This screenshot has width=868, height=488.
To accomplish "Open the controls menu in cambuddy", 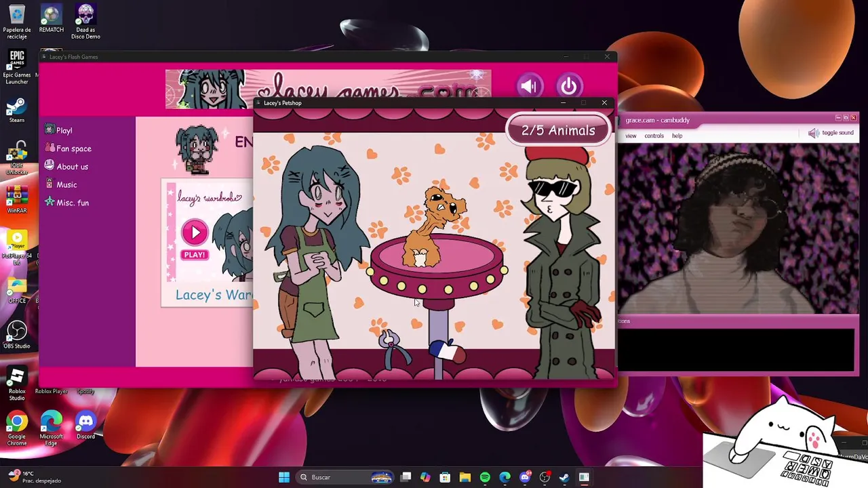I will [654, 136].
